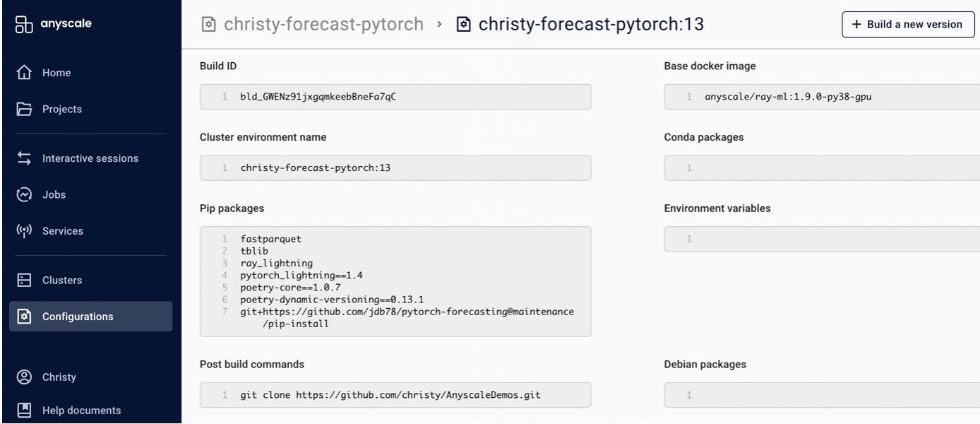The width and height of the screenshot is (980, 424).
Task: Select the Configurations gear-file icon
Action: coord(24,317)
